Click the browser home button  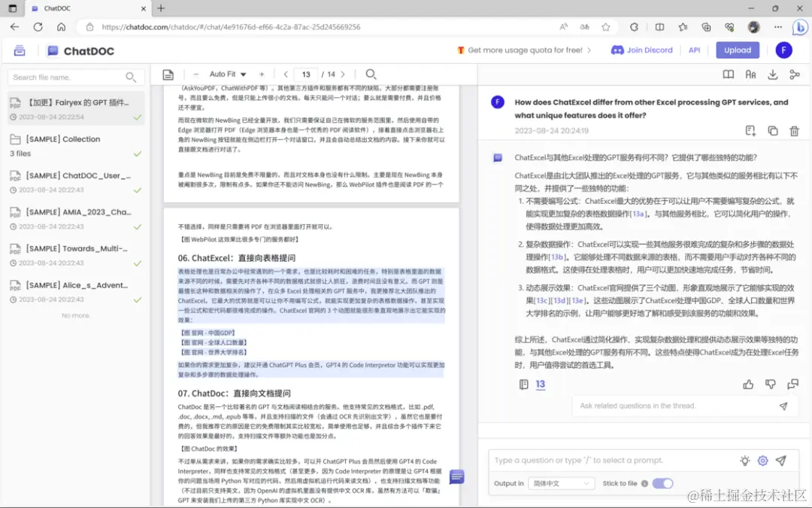[61, 27]
